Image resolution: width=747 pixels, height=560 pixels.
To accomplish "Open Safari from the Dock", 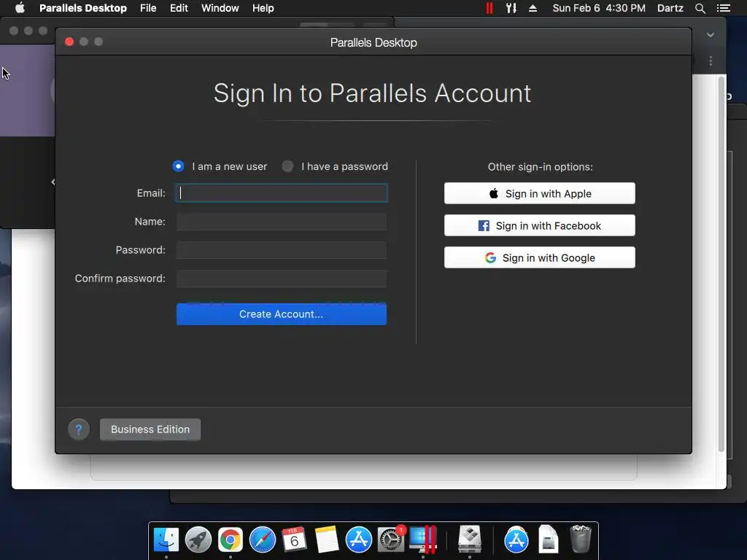I will coord(263,540).
